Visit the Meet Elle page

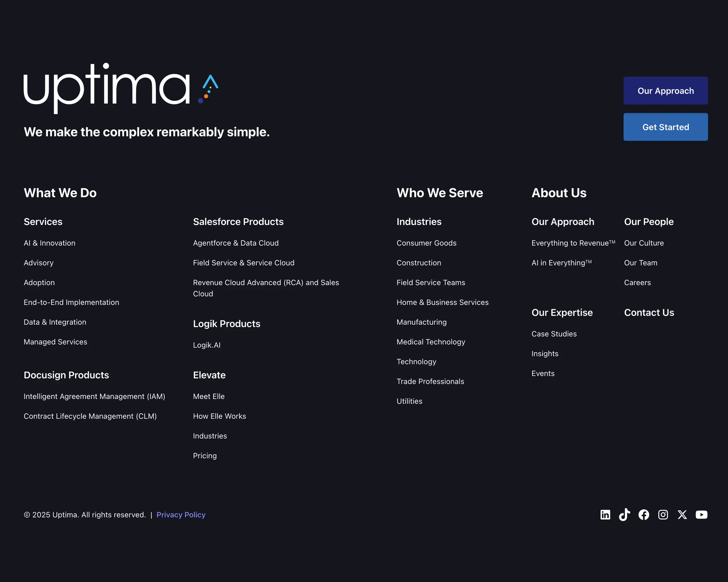point(209,396)
